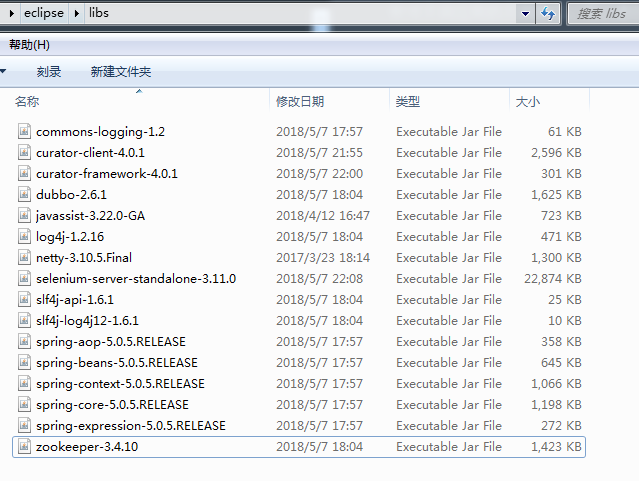Image resolution: width=639 pixels, height=481 pixels.
Task: Select the file name spring-beans-5.0.5.RELEASE
Action: tap(117, 363)
